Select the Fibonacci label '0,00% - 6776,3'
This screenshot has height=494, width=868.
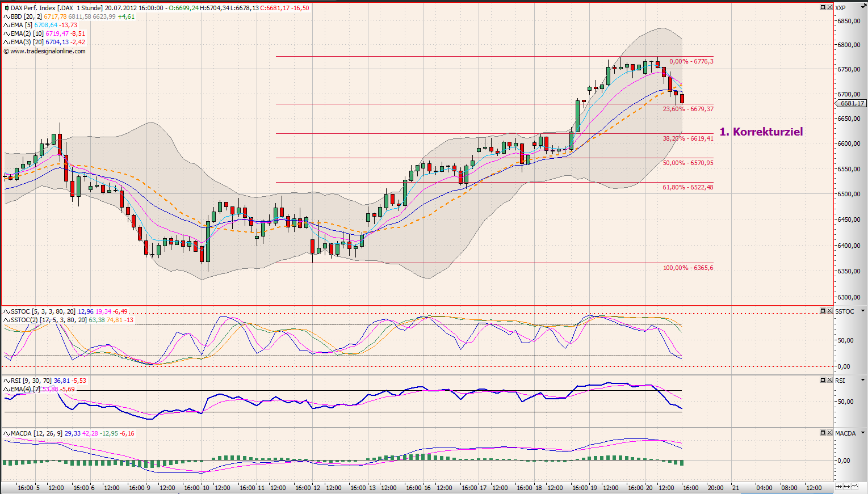(x=691, y=61)
